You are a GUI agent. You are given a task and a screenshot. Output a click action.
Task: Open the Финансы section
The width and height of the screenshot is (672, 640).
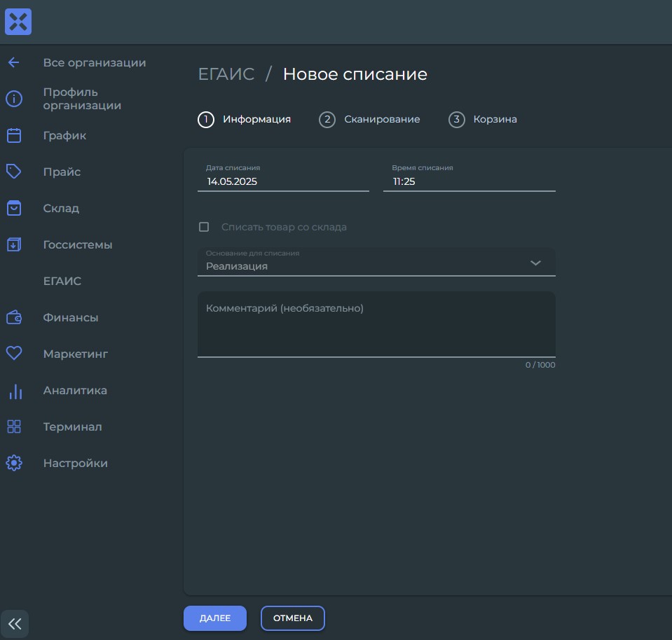point(71,317)
